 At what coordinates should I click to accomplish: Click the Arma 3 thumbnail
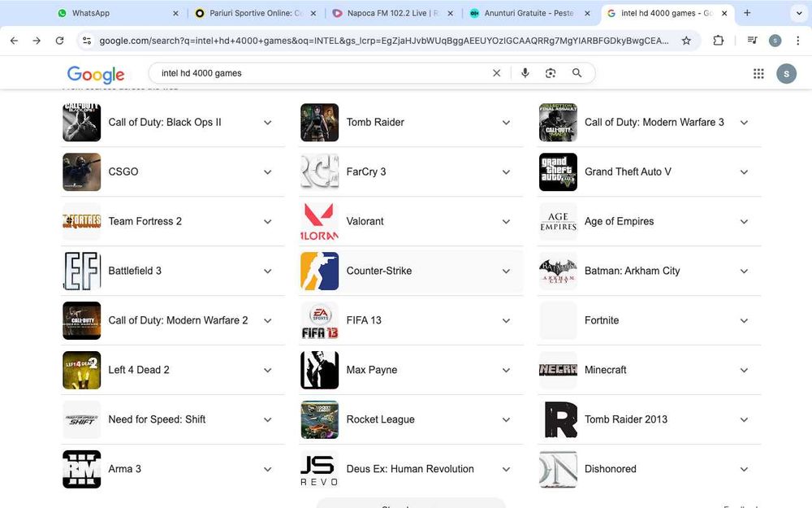[82, 469]
